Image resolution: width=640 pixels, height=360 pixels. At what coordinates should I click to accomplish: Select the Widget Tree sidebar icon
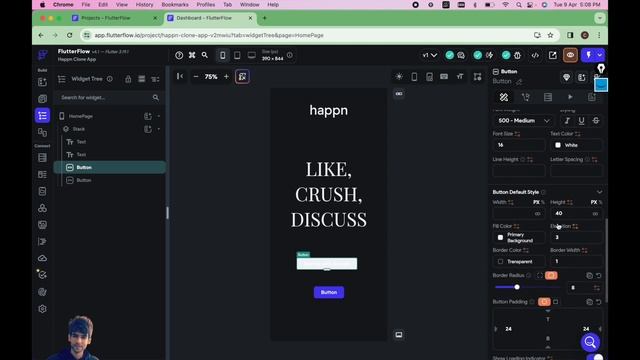42,116
